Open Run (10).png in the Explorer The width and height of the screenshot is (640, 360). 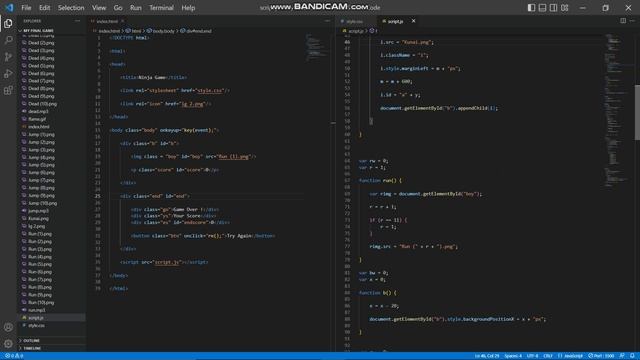pos(41,302)
